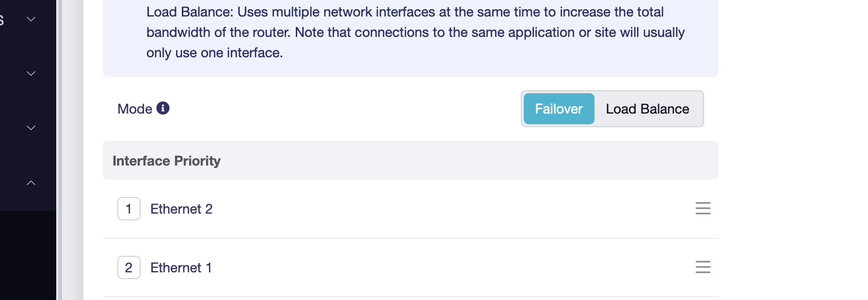
Task: Click the priority number 1 badge
Action: [x=129, y=209]
